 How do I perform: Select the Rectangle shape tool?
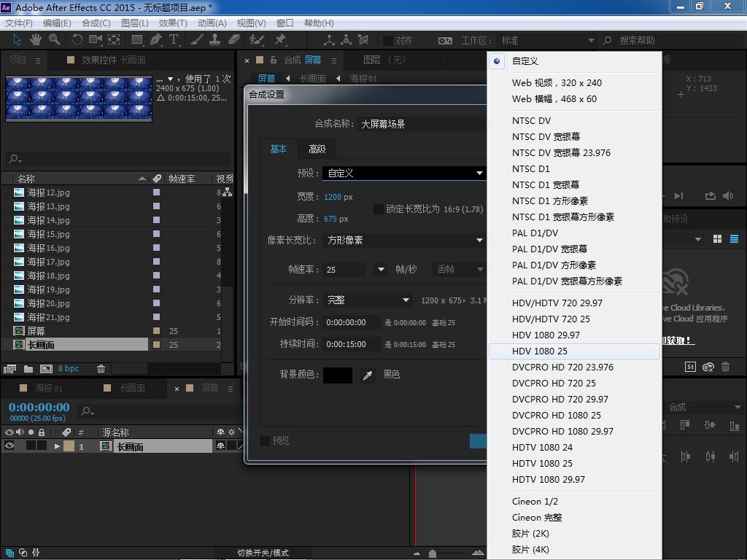[x=137, y=40]
